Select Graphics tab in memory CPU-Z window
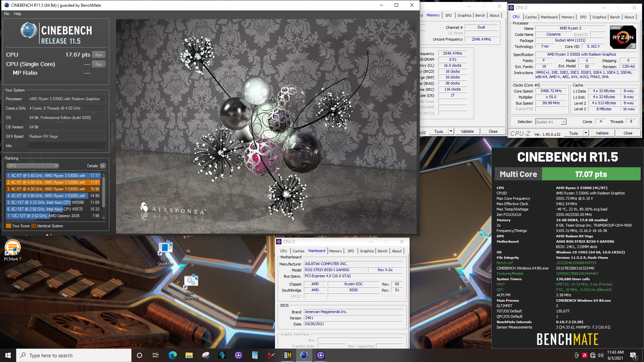Screen dimensions: 644x362 [464, 15]
